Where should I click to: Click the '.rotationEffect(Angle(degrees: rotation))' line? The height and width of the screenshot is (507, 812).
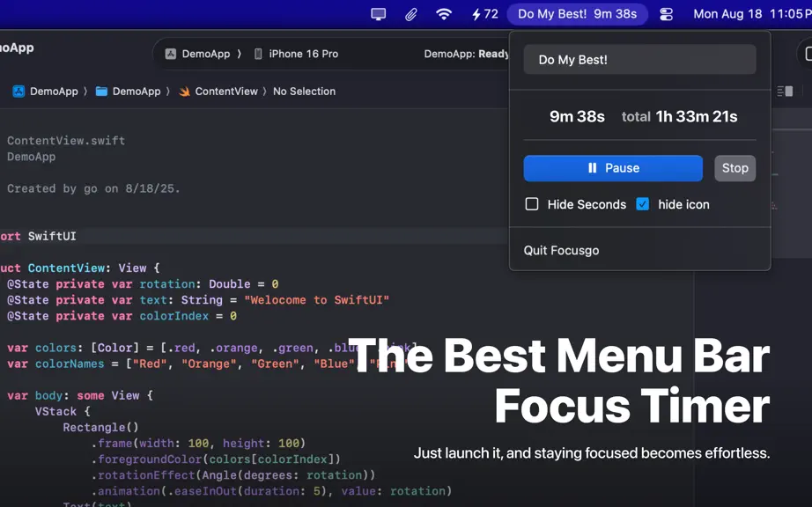pos(233,475)
